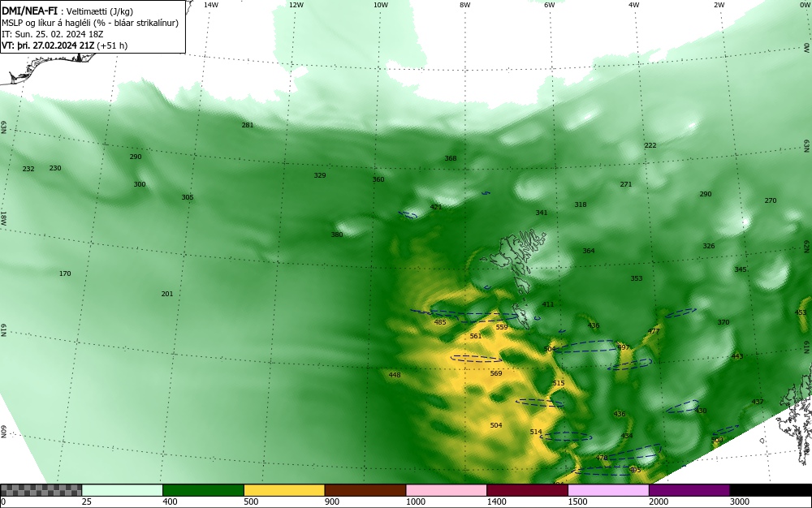Click the map value 368
This screenshot has height=508, width=812.
click(x=451, y=158)
